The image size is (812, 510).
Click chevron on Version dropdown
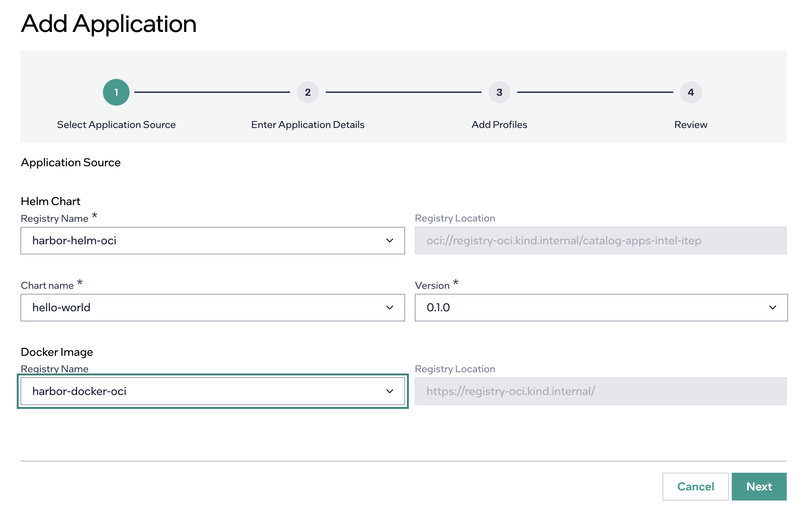click(x=773, y=308)
